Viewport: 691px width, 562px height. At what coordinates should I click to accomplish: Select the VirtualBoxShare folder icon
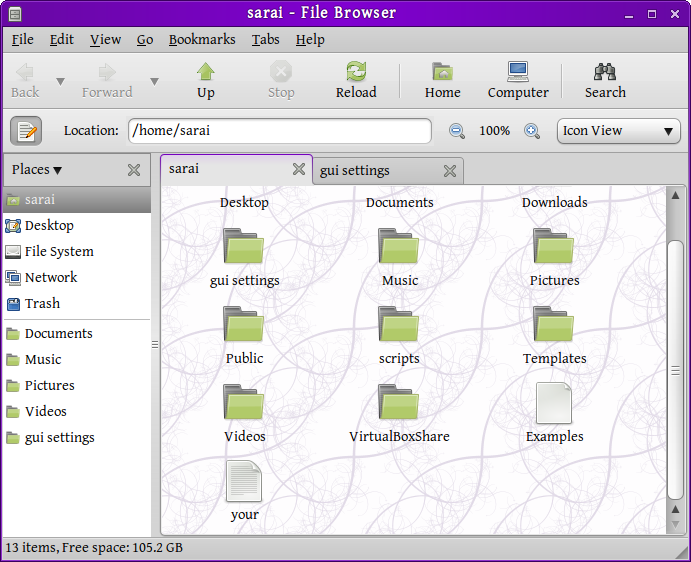pos(399,402)
